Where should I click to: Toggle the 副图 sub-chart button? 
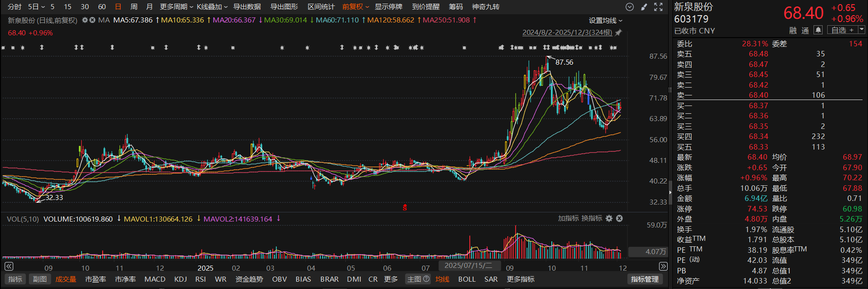40,279
